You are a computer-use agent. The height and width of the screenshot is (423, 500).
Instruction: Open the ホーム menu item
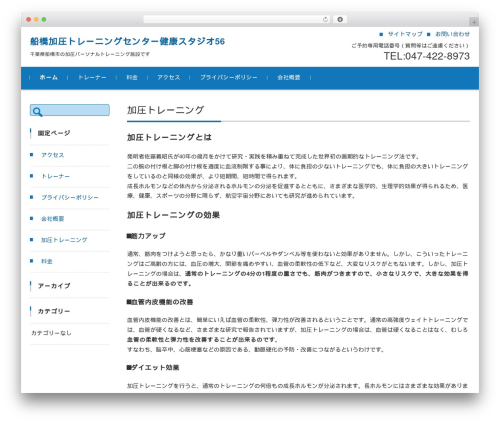(x=48, y=78)
